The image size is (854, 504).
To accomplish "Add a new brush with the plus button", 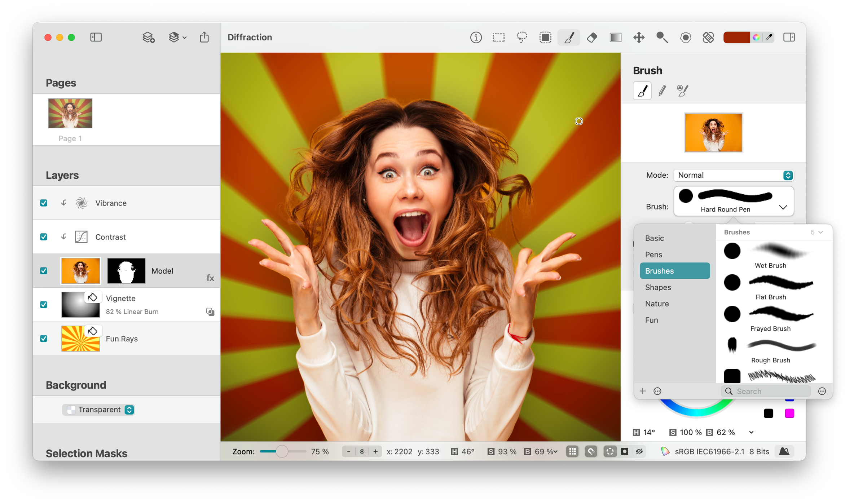I will pos(643,391).
